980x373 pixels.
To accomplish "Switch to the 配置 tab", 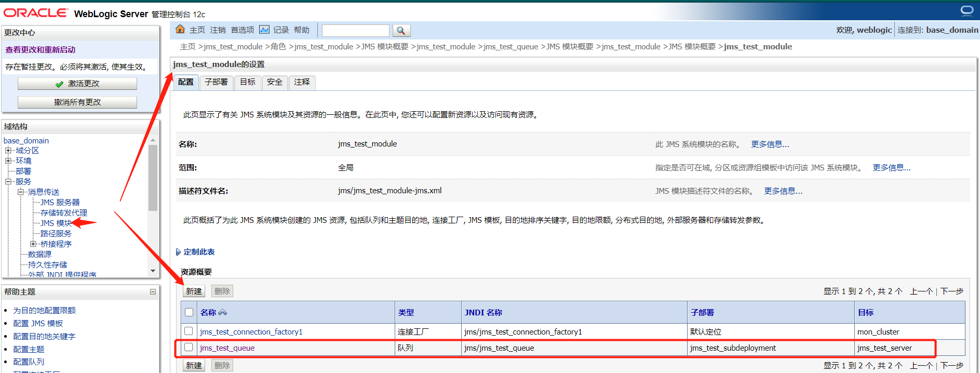I will (x=186, y=82).
